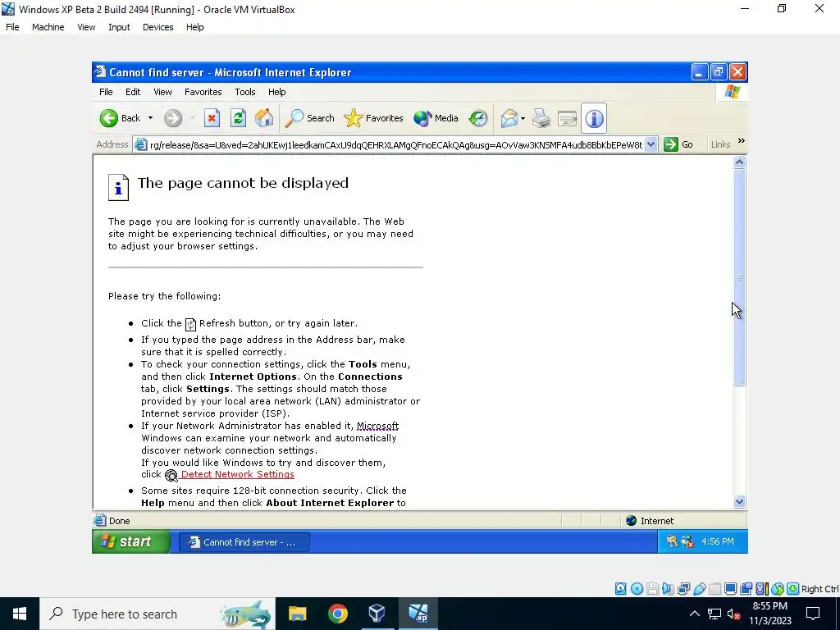
Task: Open the Media bar in toolbar
Action: pyautogui.click(x=436, y=118)
